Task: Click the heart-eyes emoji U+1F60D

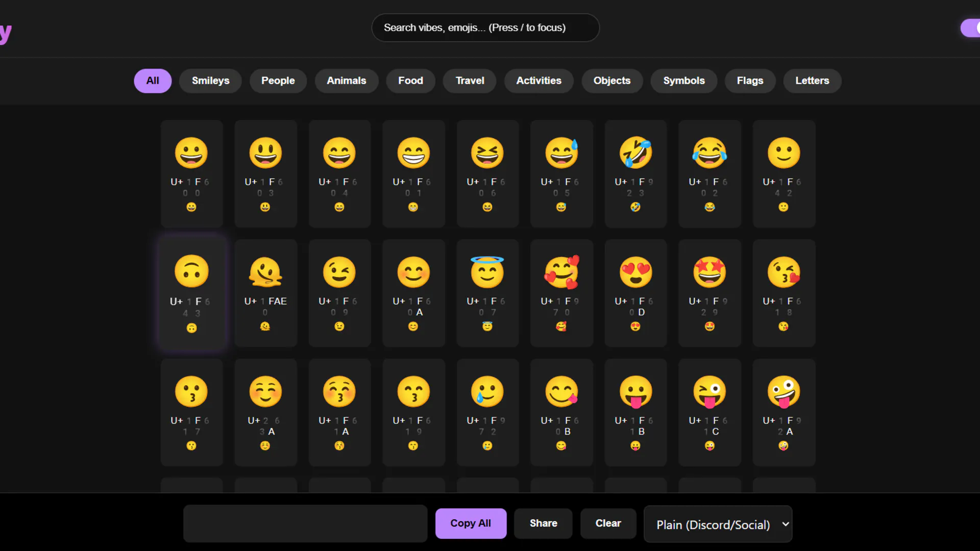Action: point(635,293)
